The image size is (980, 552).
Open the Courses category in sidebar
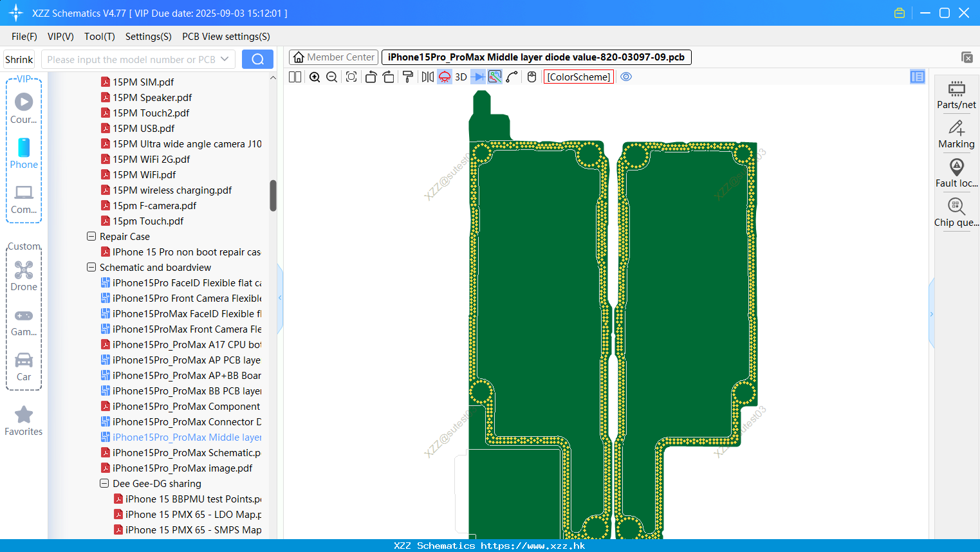24,108
